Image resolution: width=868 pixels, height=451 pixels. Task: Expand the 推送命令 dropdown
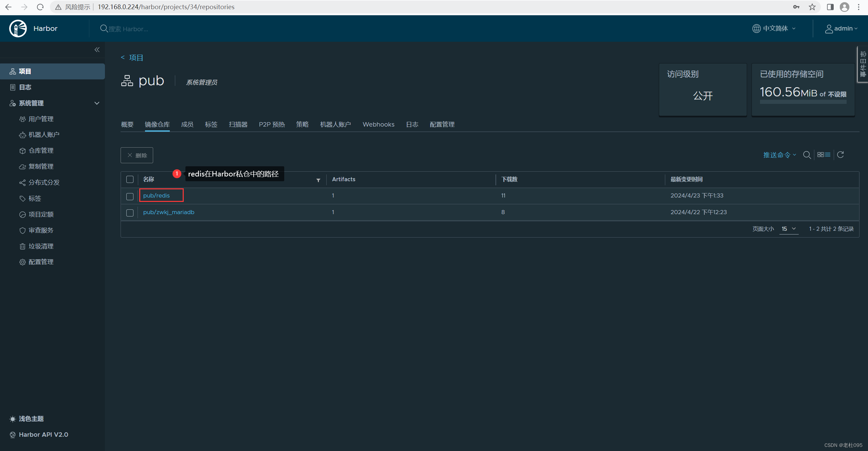780,155
